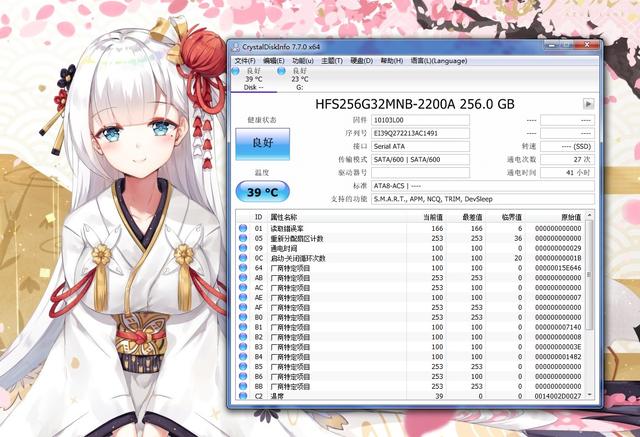Open the 功能(u) menu
Viewport: 640px width, 437px height.
tap(303, 61)
